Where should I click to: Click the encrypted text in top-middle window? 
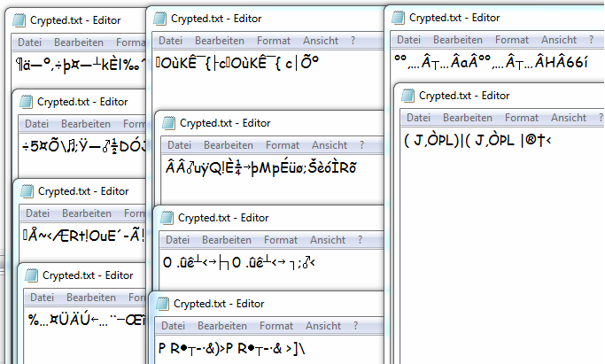coord(237,63)
